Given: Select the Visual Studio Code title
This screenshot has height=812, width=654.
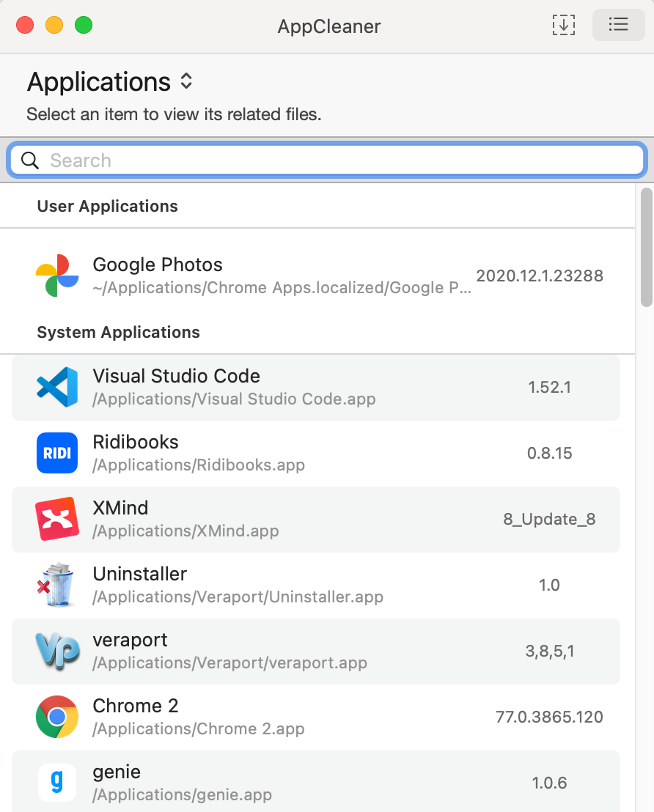Looking at the screenshot, I should point(176,376).
